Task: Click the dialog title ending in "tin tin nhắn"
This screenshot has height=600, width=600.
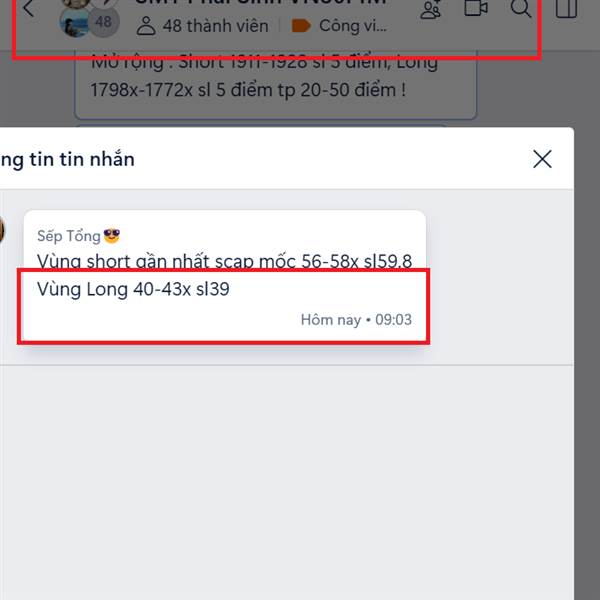Action: pyautogui.click(x=67, y=160)
